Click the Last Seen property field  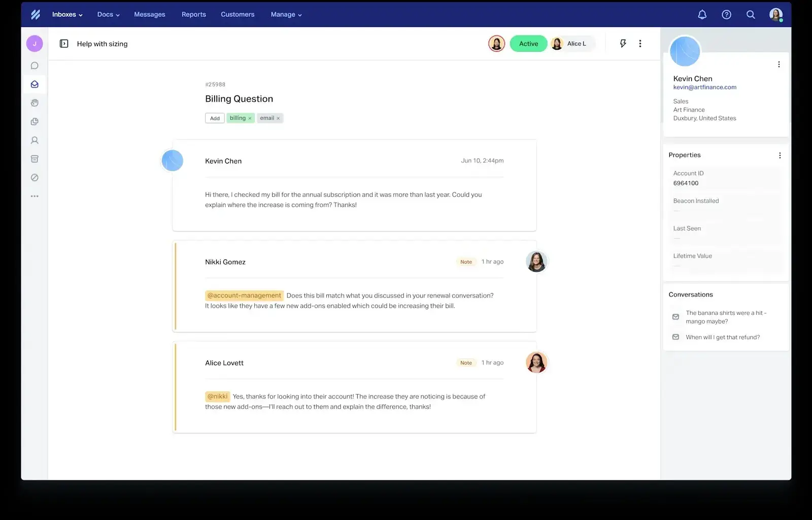[726, 233]
